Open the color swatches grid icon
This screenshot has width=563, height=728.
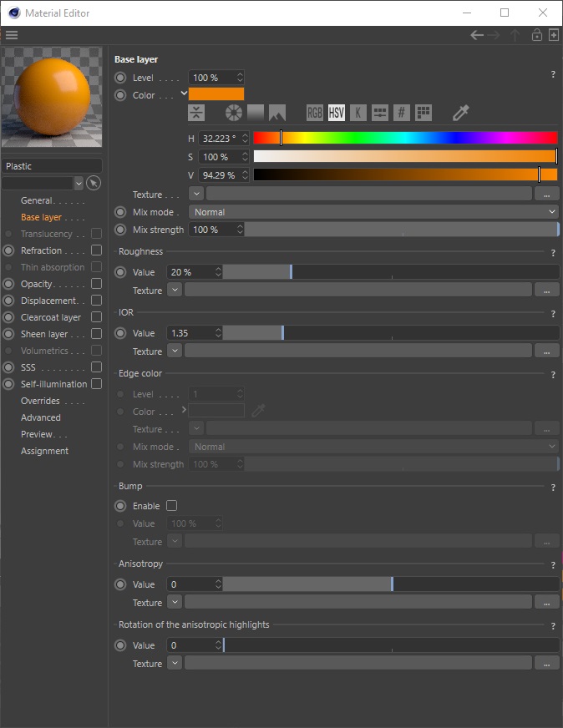click(x=424, y=113)
